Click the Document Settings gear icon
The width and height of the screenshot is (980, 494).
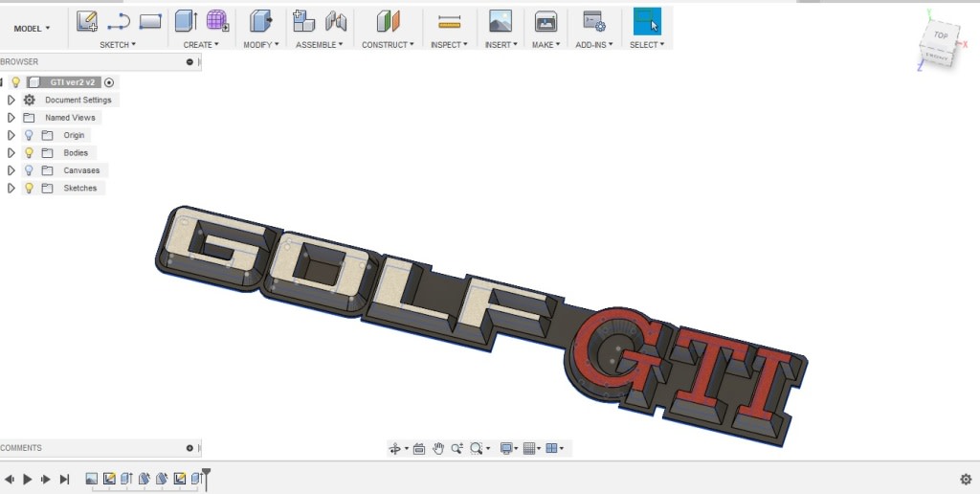tap(30, 101)
